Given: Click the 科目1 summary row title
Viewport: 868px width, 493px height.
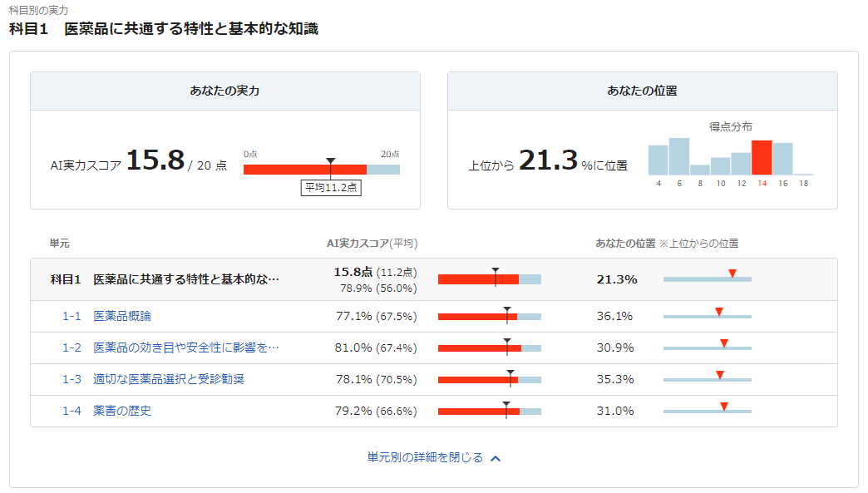Looking at the screenshot, I should pos(165,279).
